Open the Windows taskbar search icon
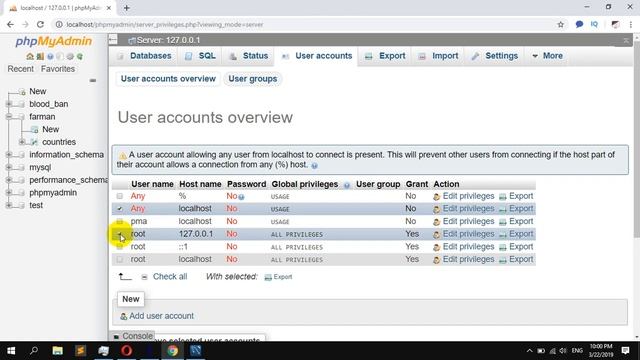 [x=34, y=351]
